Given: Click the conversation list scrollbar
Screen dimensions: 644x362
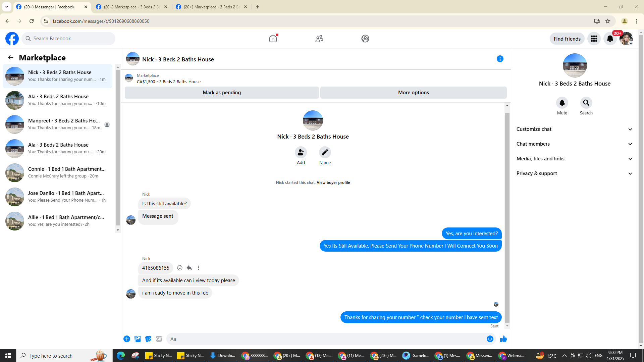Looking at the screenshot, I should point(118,148).
